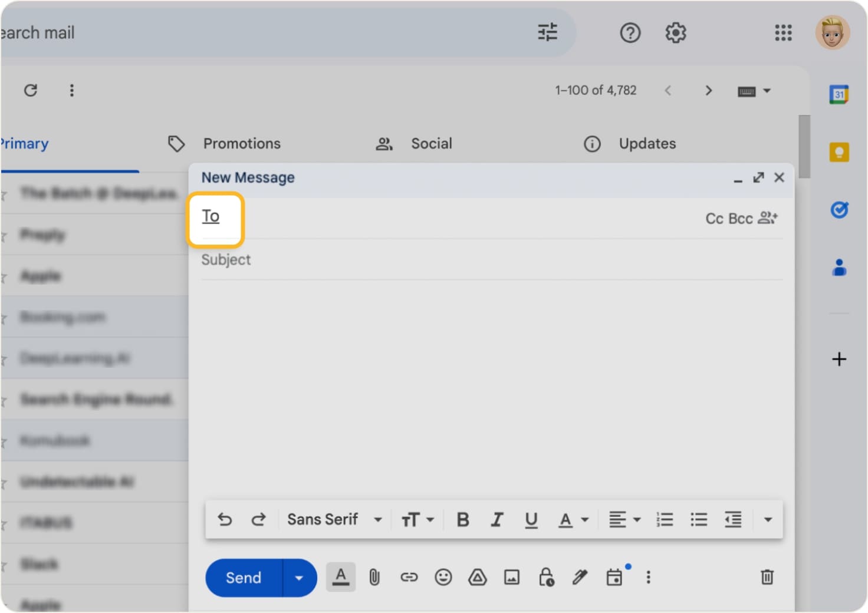Toggle underline formatting
This screenshot has width=868, height=613.
(531, 519)
